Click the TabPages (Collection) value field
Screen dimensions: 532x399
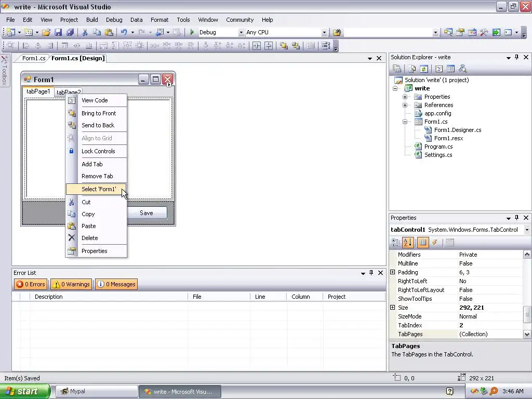point(490,334)
